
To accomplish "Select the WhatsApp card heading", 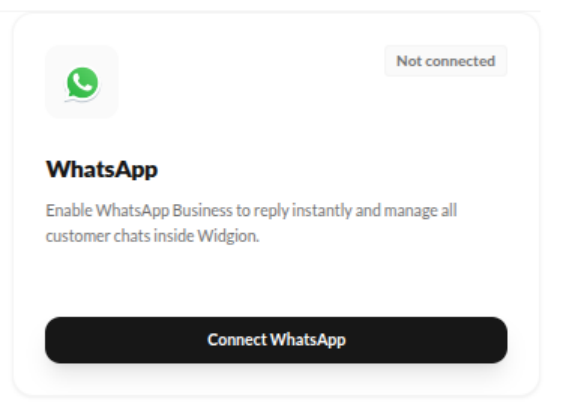I will [102, 169].
